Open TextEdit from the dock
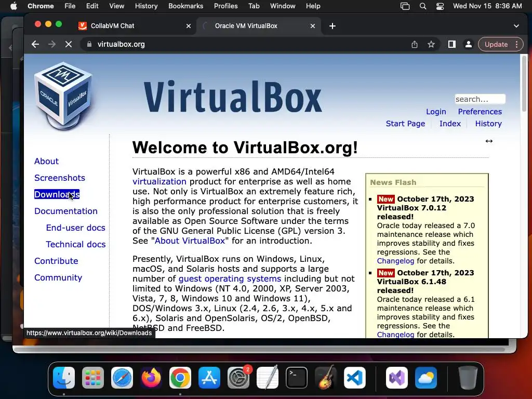This screenshot has width=532, height=399. [x=268, y=378]
